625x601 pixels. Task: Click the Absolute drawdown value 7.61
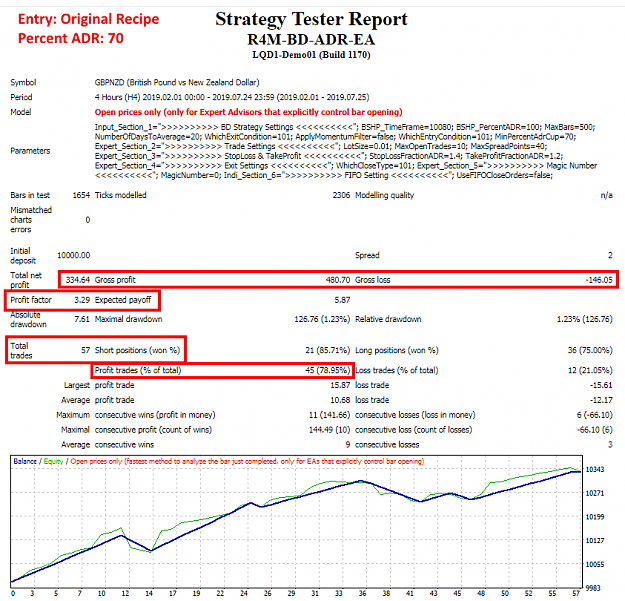click(x=82, y=319)
